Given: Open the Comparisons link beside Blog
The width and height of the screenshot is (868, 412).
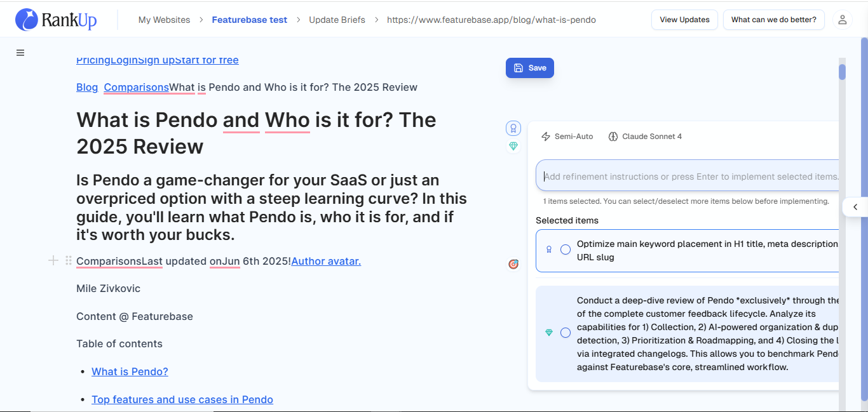Looking at the screenshot, I should pyautogui.click(x=137, y=87).
